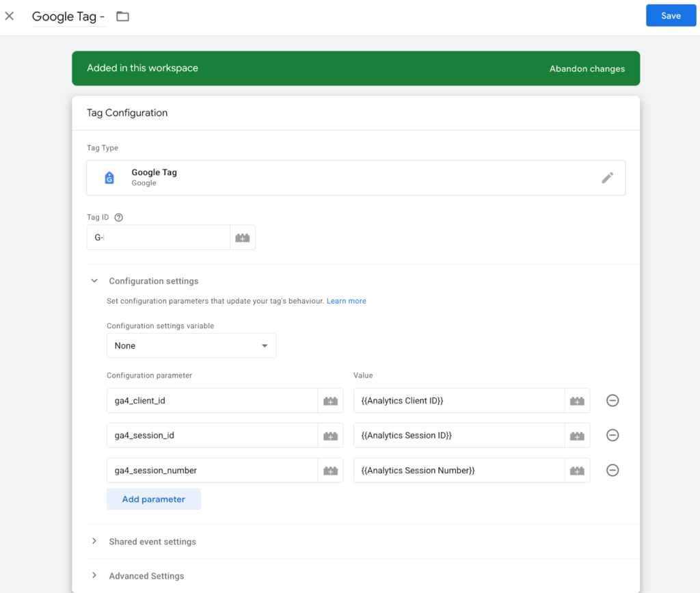Remove the ga4_session_id parameter row
Image resolution: width=700 pixels, height=593 pixels.
point(612,436)
